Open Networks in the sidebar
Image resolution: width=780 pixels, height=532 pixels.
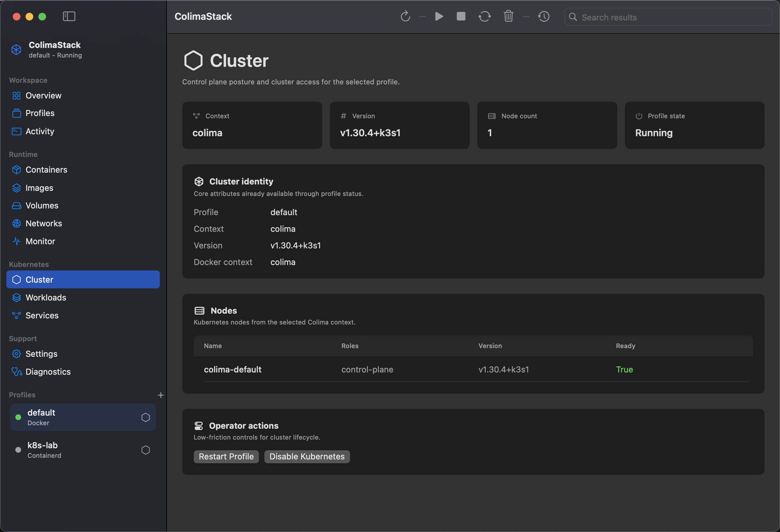[83, 223]
